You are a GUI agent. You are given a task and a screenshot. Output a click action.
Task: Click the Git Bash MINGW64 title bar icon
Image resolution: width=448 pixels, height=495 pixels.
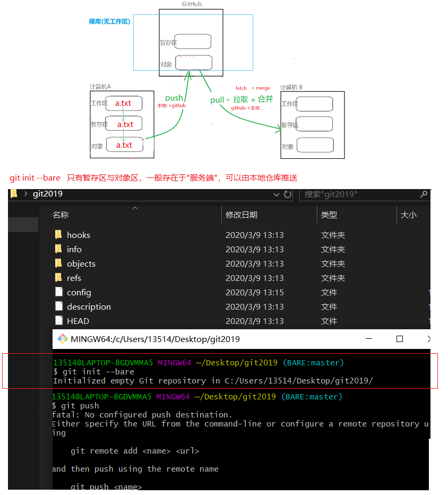coord(63,339)
